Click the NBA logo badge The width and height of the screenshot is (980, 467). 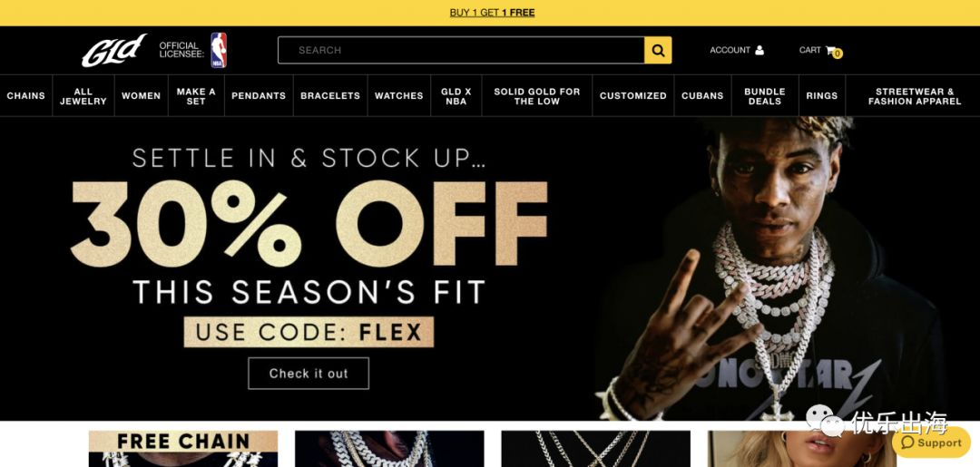218,50
